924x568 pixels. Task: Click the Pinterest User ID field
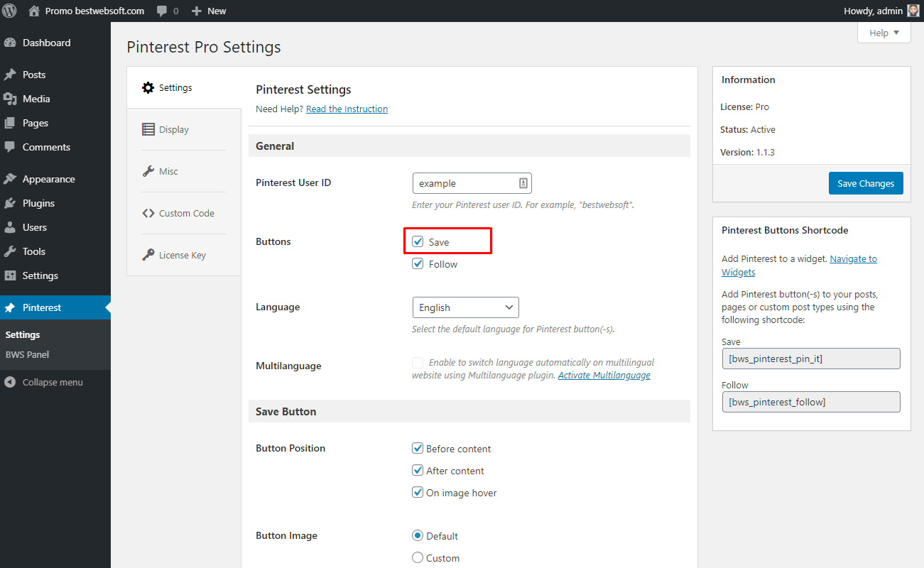point(472,183)
